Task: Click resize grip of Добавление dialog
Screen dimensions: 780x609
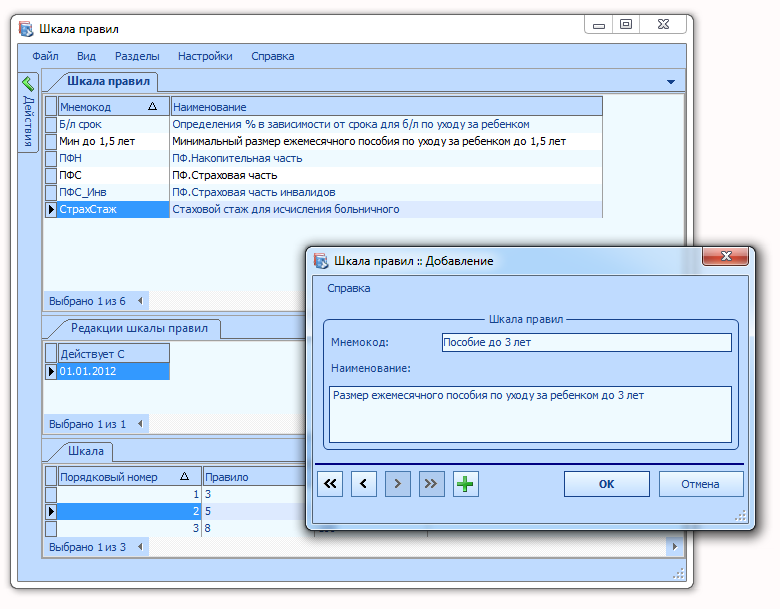Action: pos(741,515)
